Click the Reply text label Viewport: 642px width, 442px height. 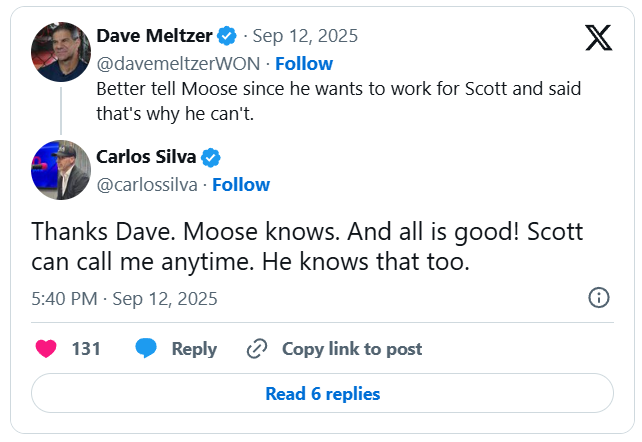[194, 349]
